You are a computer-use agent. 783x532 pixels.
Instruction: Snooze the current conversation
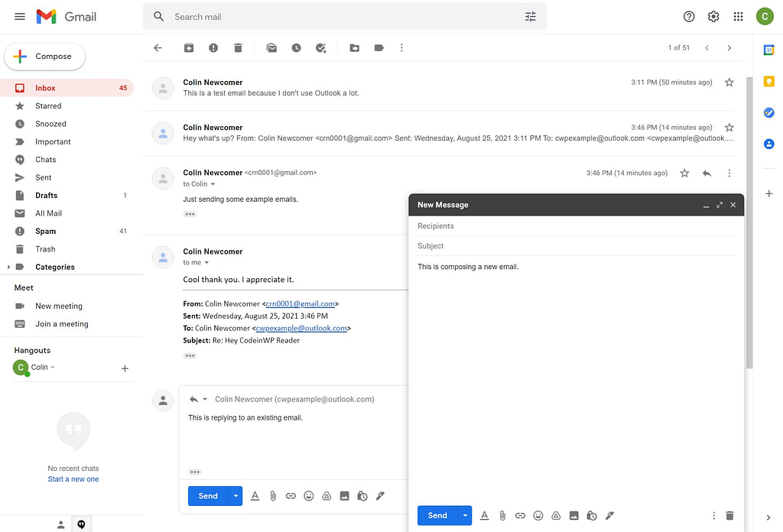[x=296, y=47]
